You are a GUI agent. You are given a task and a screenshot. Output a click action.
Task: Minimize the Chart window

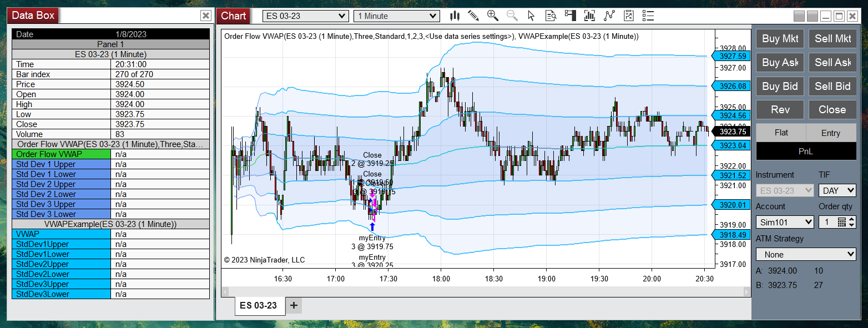click(825, 16)
